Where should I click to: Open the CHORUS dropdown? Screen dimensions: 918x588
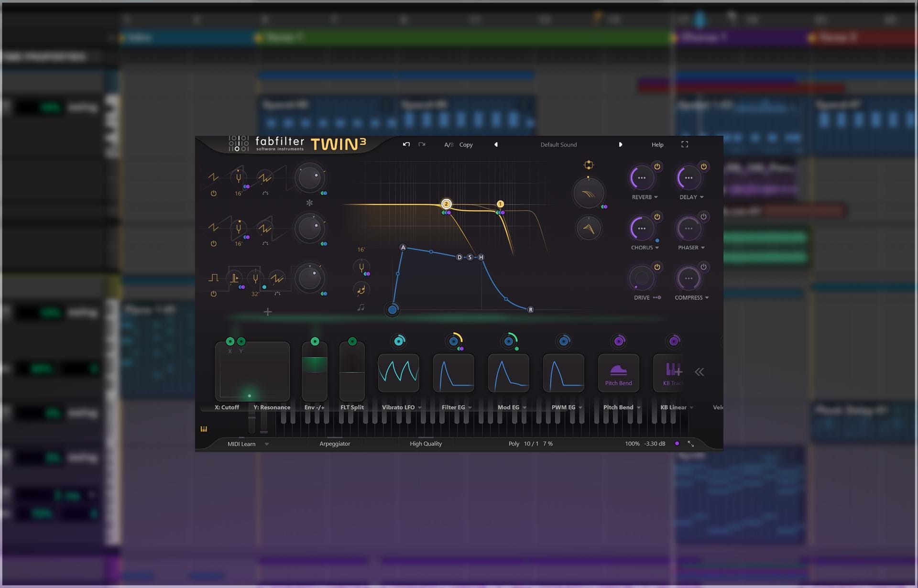tap(645, 248)
